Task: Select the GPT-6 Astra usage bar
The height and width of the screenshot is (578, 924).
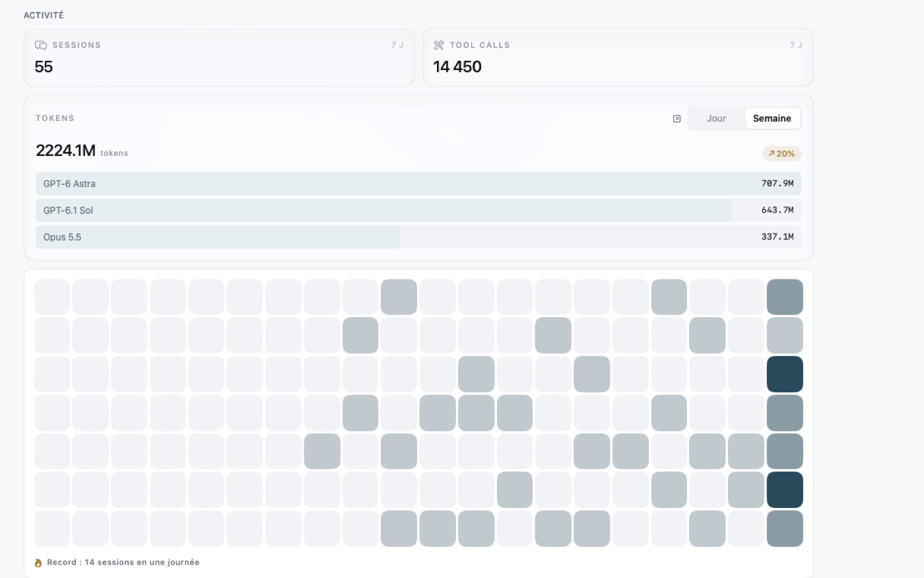Action: coord(418,184)
